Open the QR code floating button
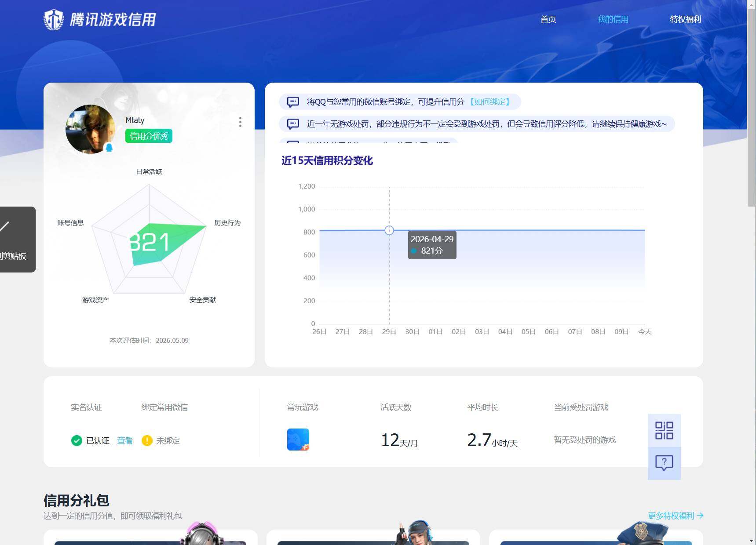Image resolution: width=756 pixels, height=545 pixels. point(664,430)
